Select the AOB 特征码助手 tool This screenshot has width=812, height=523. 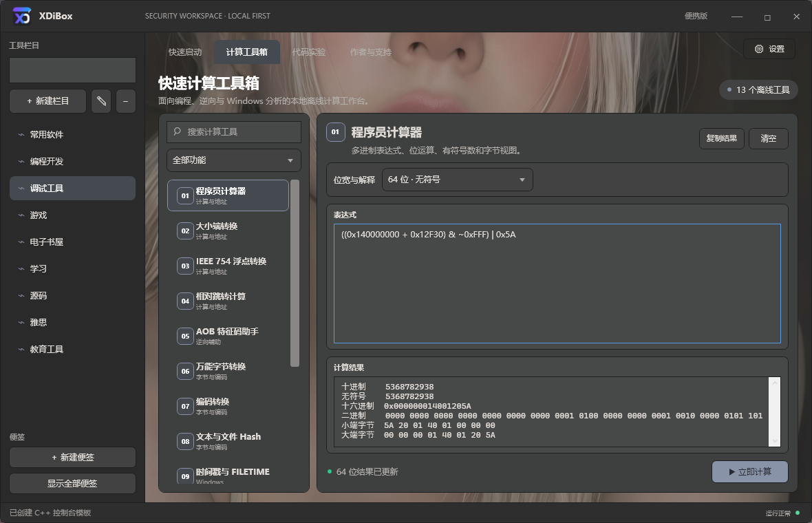(228, 337)
